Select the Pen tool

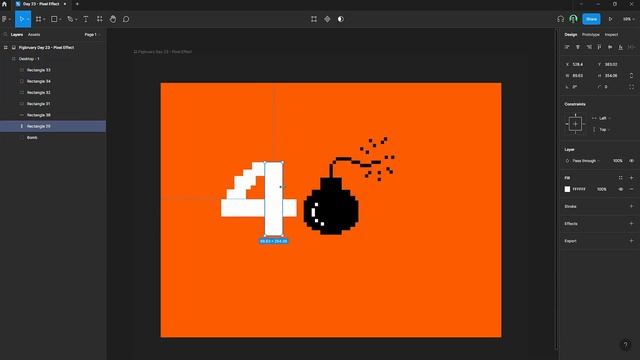[x=70, y=19]
